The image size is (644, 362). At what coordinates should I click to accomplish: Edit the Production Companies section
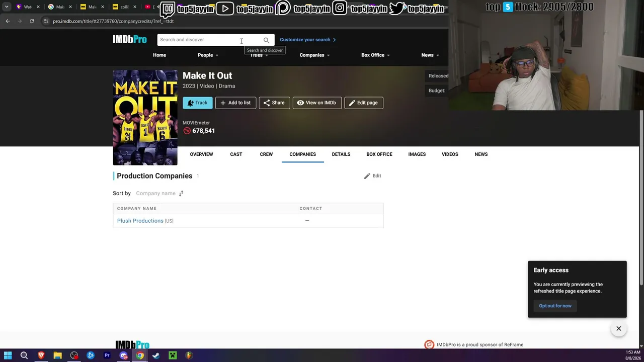pos(373,176)
